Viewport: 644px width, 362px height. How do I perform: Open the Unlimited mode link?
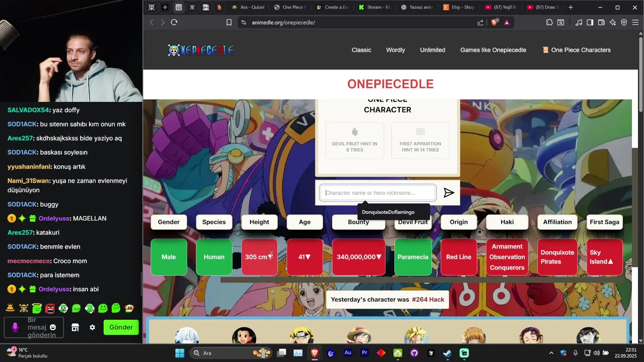point(433,50)
